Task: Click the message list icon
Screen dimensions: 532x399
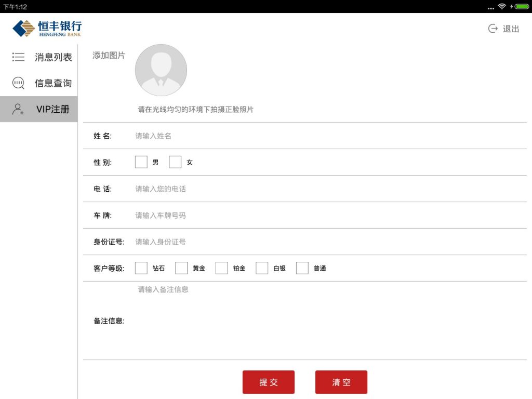Action: (18, 57)
